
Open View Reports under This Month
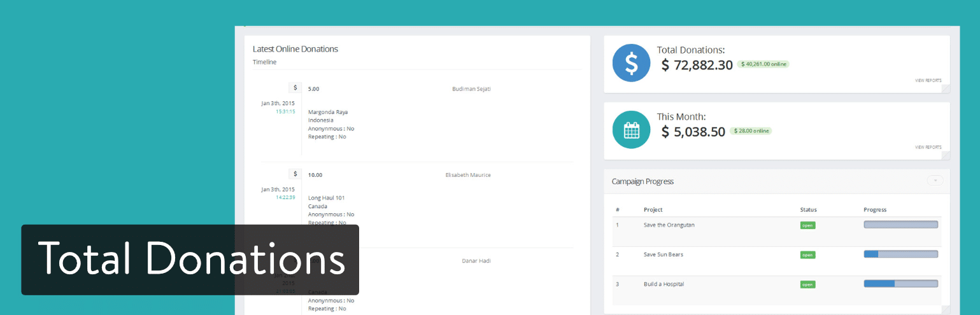(928, 147)
